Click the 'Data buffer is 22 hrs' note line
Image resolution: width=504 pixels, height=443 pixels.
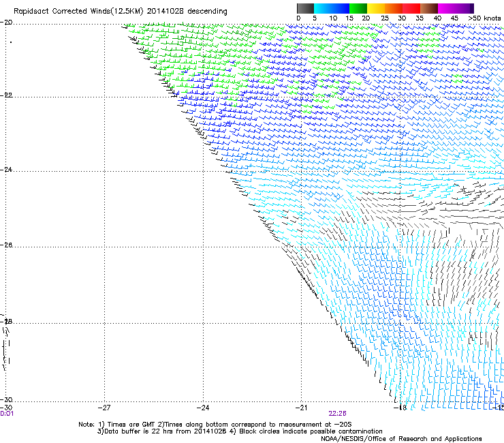240,431
